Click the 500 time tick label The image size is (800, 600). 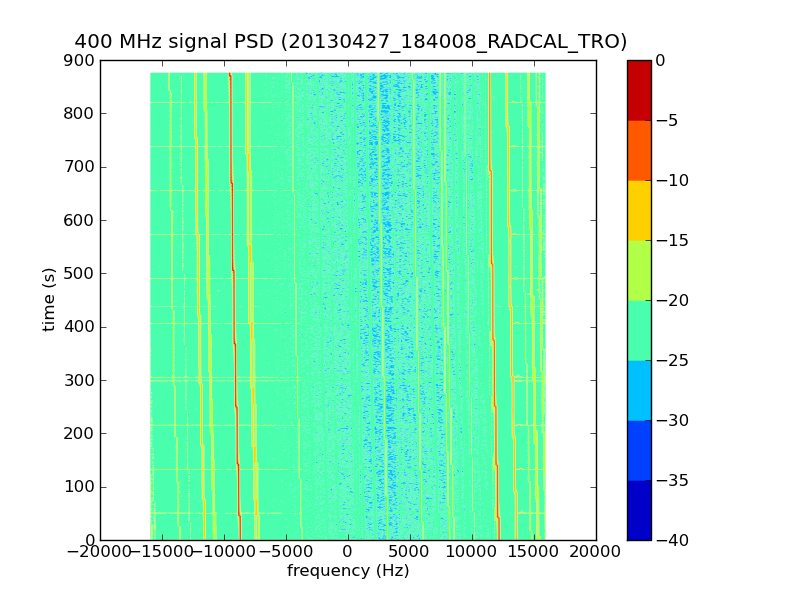(x=79, y=273)
